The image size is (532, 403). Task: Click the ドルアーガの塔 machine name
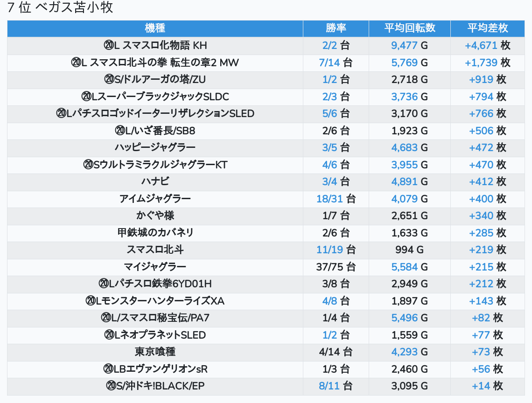click(155, 79)
